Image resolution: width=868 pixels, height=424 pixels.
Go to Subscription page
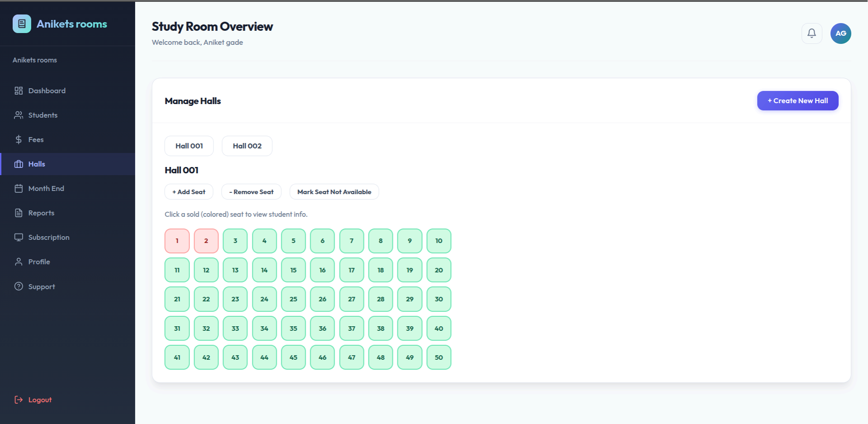pos(67,237)
